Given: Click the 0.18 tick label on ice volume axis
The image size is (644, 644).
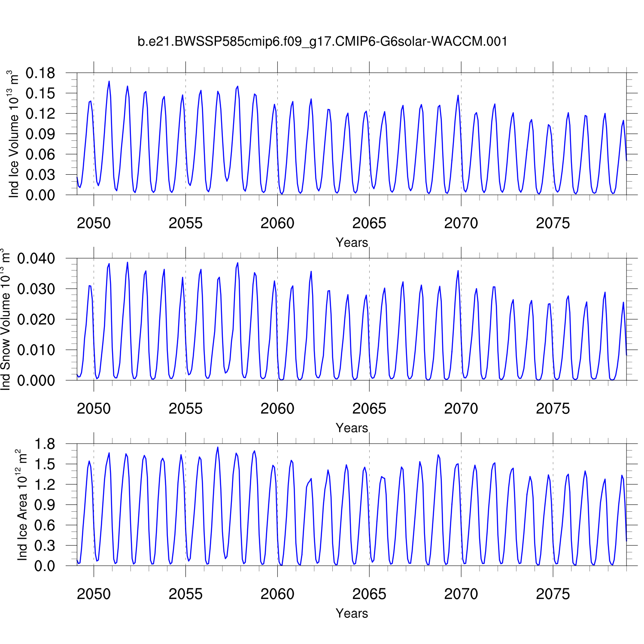Looking at the screenshot, I should pos(40,73).
